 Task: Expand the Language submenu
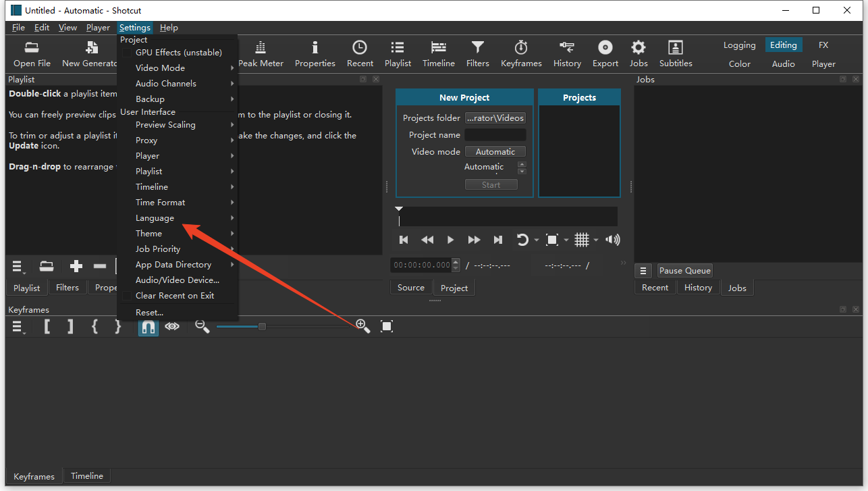tap(178, 217)
